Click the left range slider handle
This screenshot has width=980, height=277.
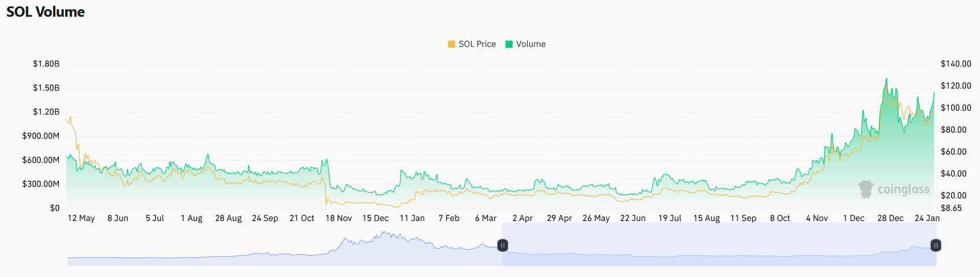pos(503,245)
